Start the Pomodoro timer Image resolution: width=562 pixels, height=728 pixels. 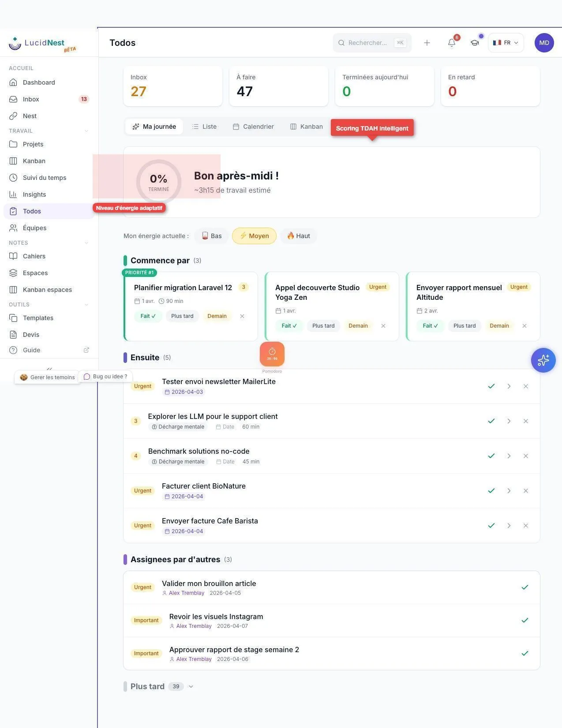coord(272,354)
